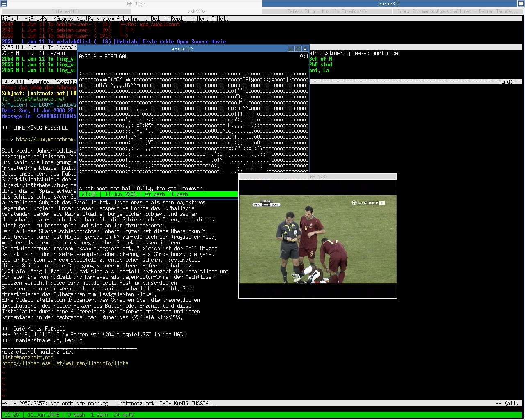The height and width of the screenshot is (420, 525).
Task: Select message 2054 to ling_vi
Action: (x=39, y=59)
